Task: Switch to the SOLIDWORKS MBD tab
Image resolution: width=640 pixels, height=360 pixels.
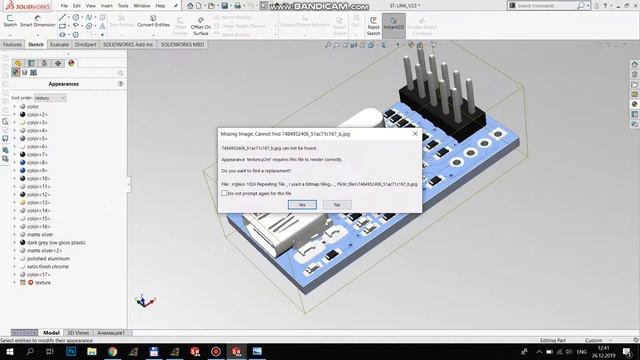Action: [x=182, y=44]
